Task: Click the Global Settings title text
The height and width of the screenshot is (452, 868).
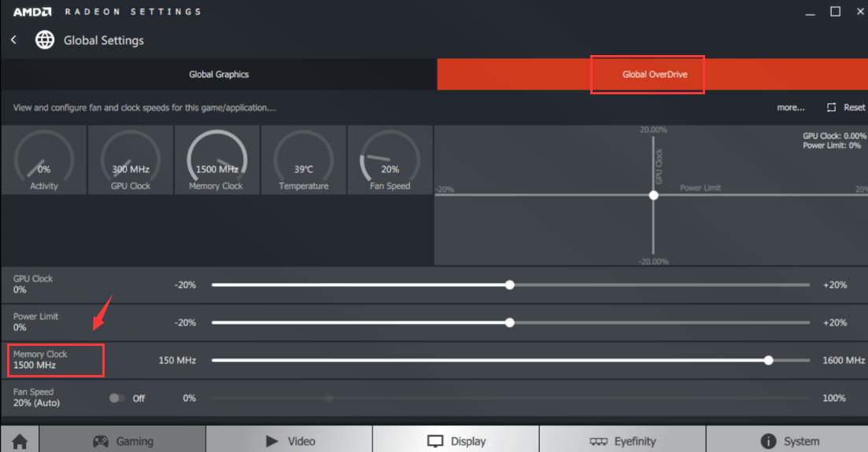Action: coord(104,40)
